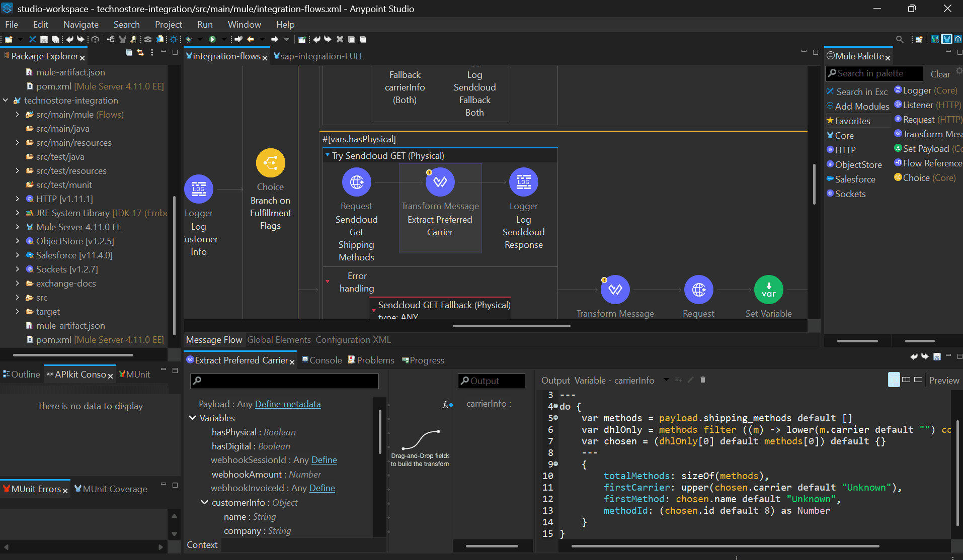Click the Debug bug icon
The height and width of the screenshot is (560, 963).
189,39
